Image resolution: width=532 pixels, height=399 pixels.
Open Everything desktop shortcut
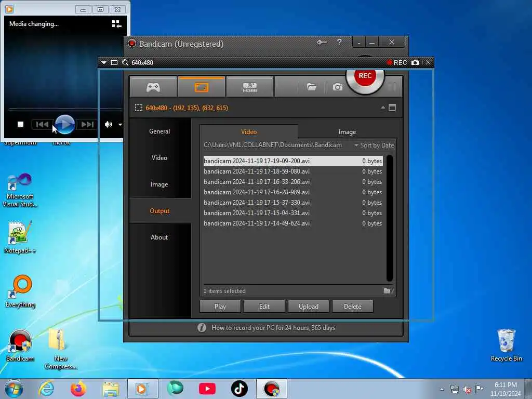pyautogui.click(x=20, y=291)
